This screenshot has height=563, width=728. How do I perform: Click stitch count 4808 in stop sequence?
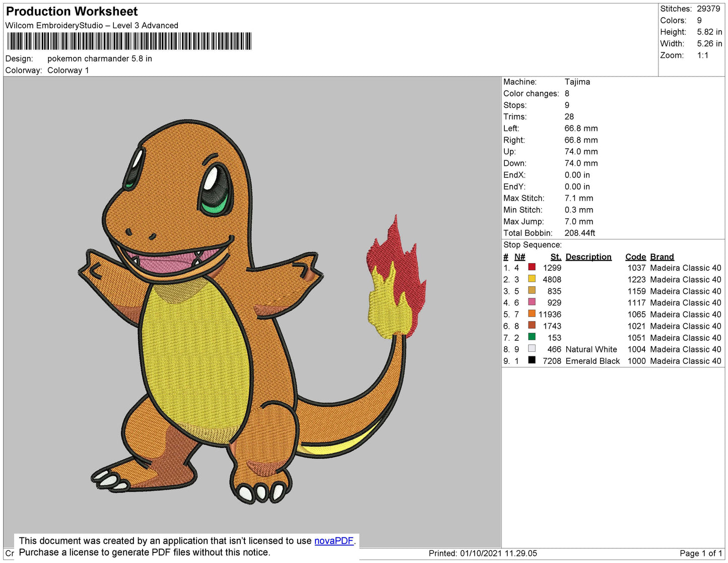click(x=552, y=279)
